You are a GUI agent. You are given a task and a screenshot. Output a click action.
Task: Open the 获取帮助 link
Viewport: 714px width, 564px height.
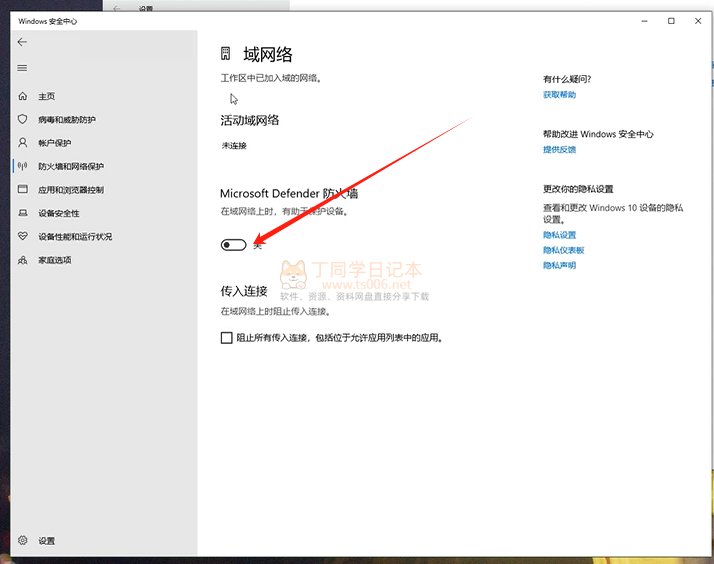(x=559, y=95)
